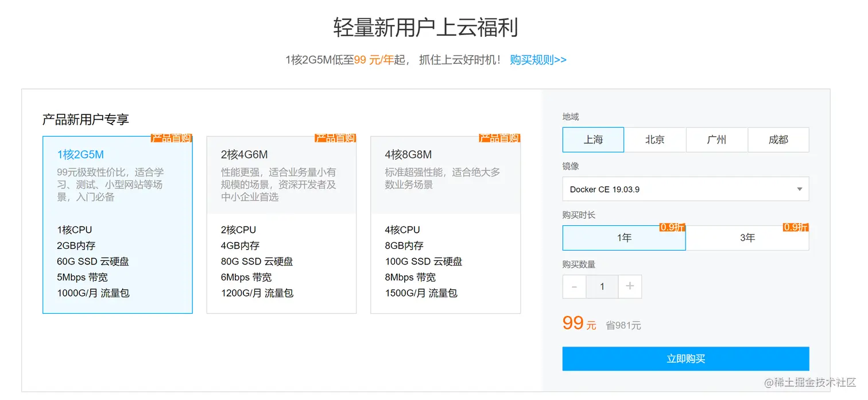Select the 4核8G8M plan card
The height and width of the screenshot is (400, 868).
[x=445, y=224]
